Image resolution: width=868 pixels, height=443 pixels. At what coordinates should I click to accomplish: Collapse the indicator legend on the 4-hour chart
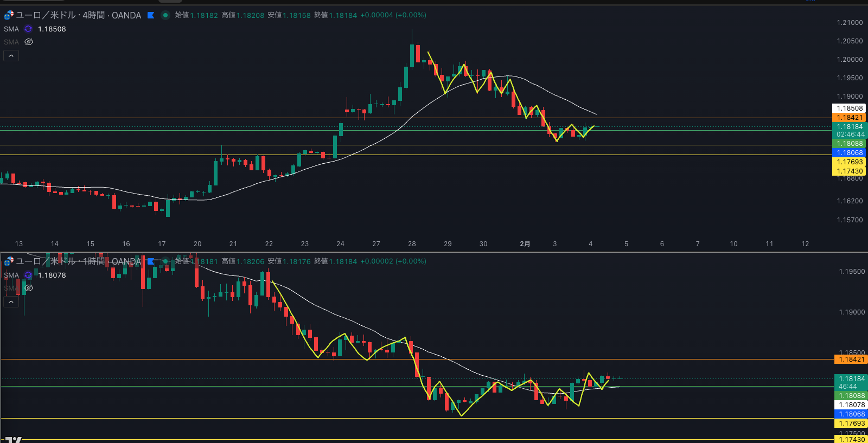point(11,56)
